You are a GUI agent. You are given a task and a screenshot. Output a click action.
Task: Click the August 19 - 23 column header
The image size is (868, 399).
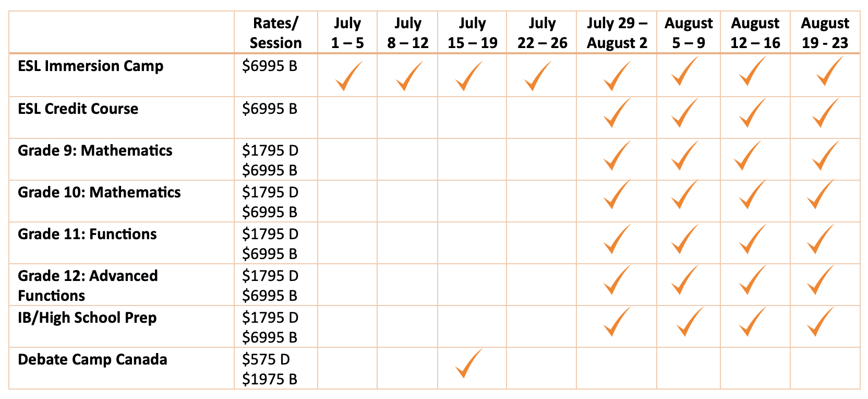click(x=825, y=32)
